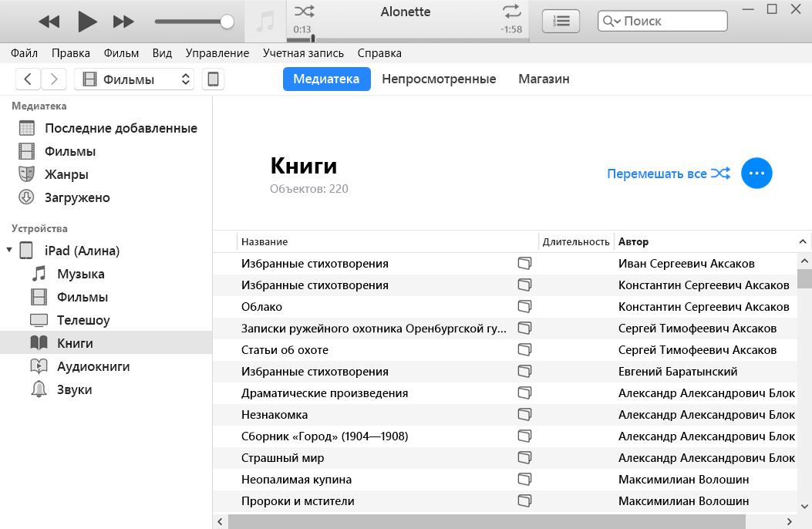Rewind to the previous track

coord(49,22)
